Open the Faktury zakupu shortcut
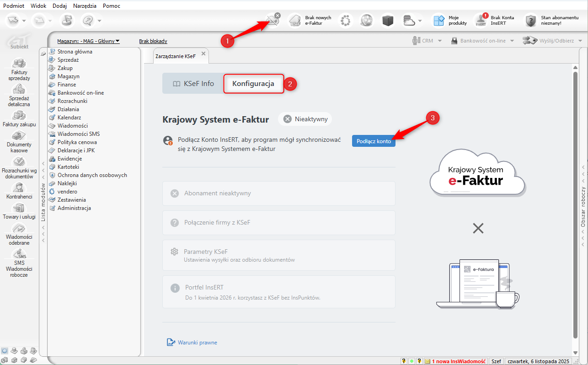Viewport: 588px width, 365px height. point(20,119)
